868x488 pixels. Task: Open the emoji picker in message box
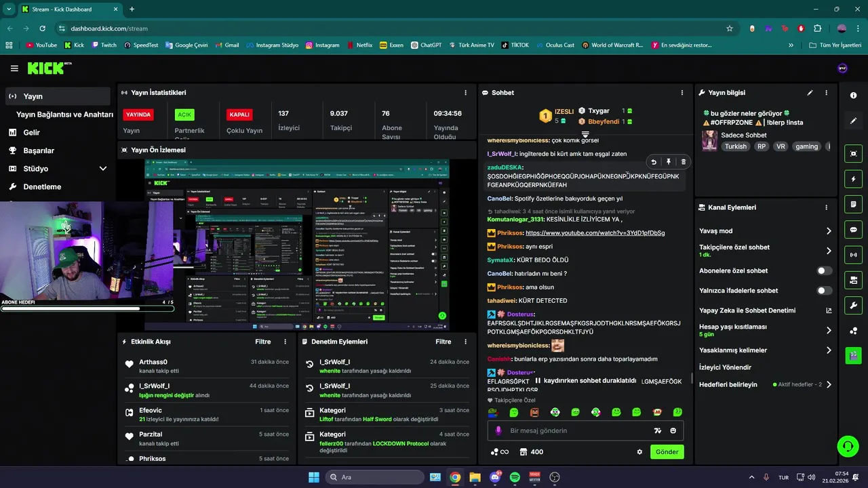coord(673,430)
